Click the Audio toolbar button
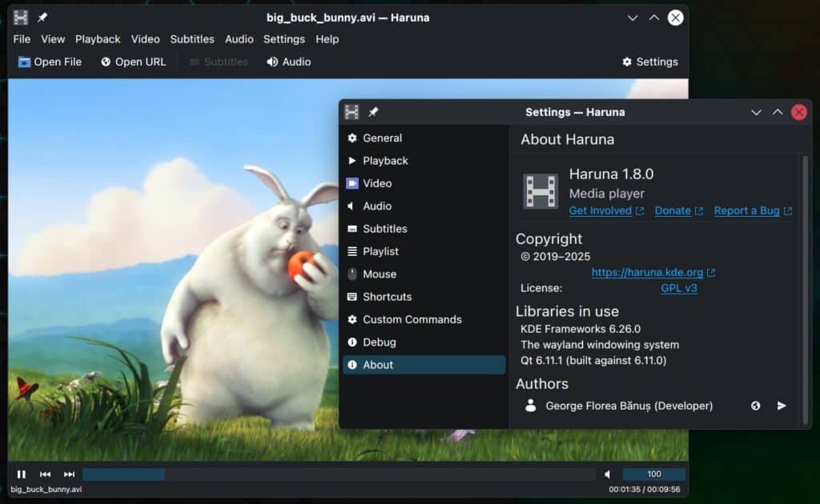 click(288, 62)
